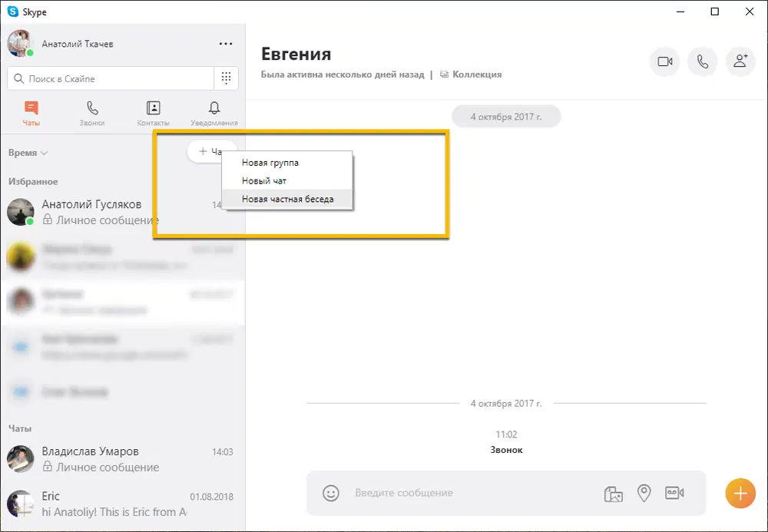The image size is (768, 532).
Task: Maximize the Skype window
Action: pyautogui.click(x=714, y=12)
